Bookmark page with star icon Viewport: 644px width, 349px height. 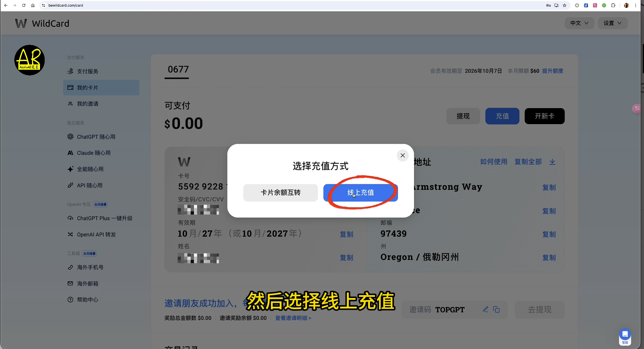pos(564,5)
